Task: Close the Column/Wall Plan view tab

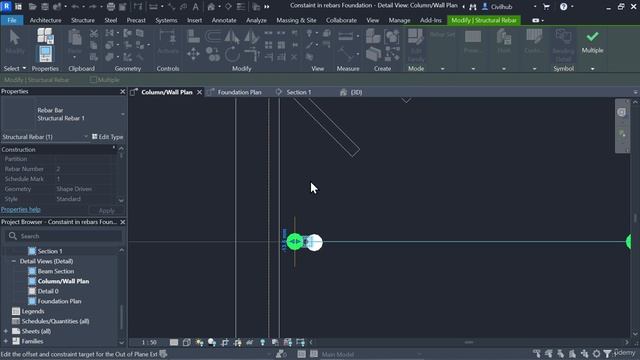Action: click(x=199, y=92)
